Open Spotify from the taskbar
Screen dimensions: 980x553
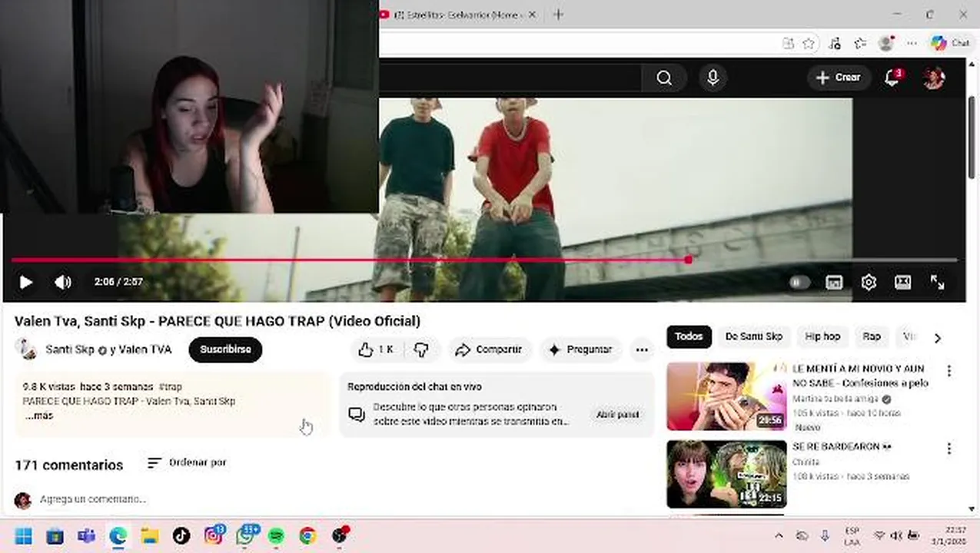tap(276, 536)
